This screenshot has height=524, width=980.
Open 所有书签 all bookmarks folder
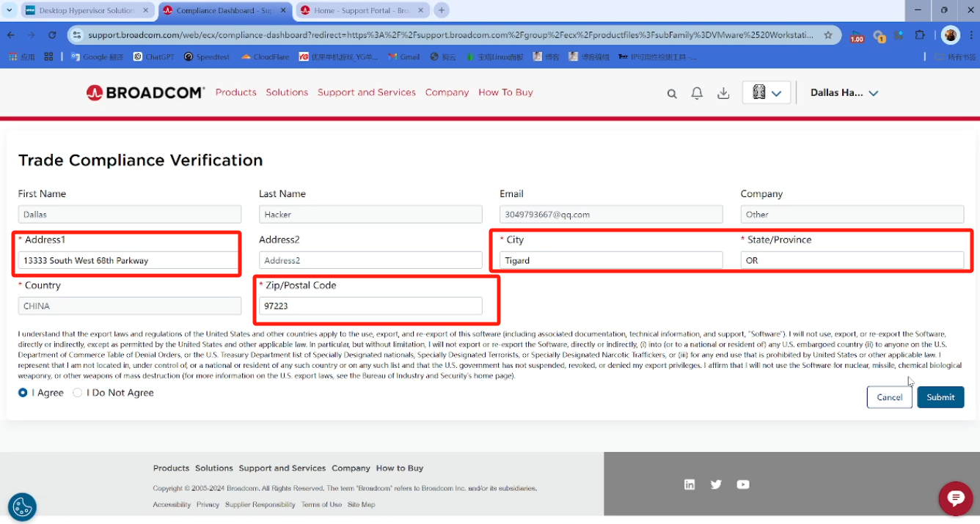click(x=956, y=56)
